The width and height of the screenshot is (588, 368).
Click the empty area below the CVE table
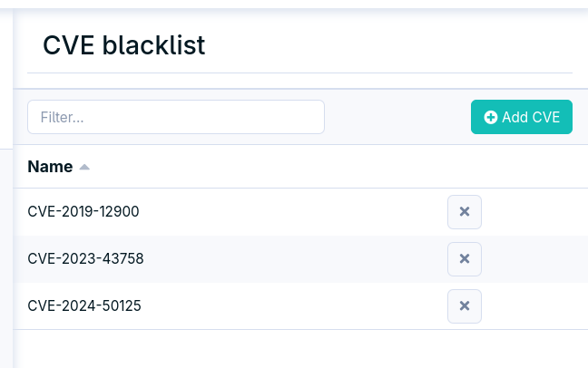tap(300, 349)
